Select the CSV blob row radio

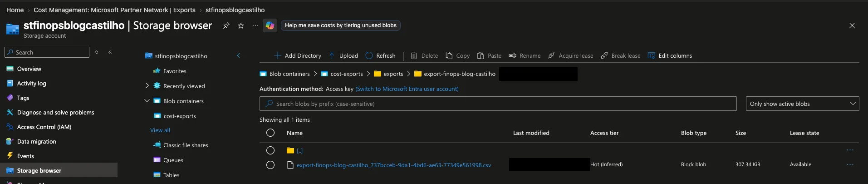270,165
